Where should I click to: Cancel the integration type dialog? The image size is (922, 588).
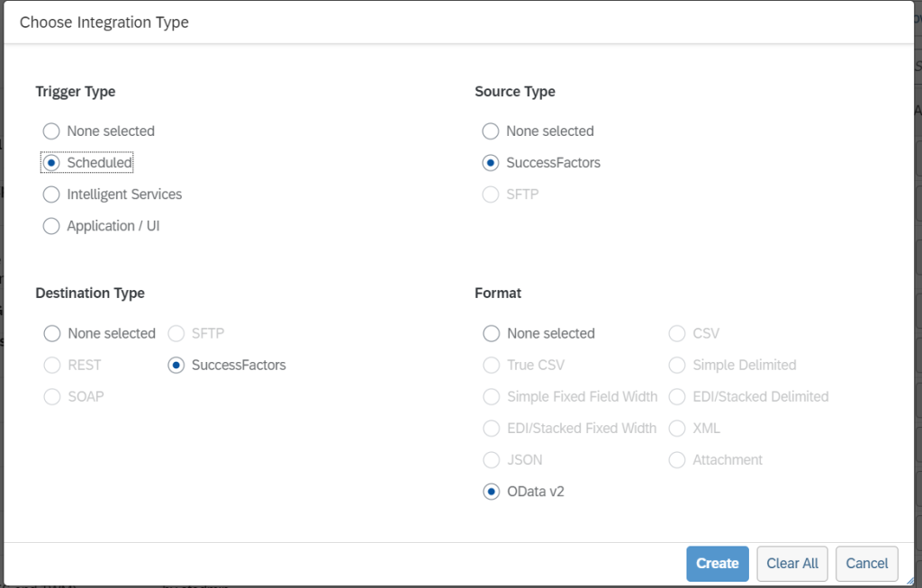click(867, 564)
